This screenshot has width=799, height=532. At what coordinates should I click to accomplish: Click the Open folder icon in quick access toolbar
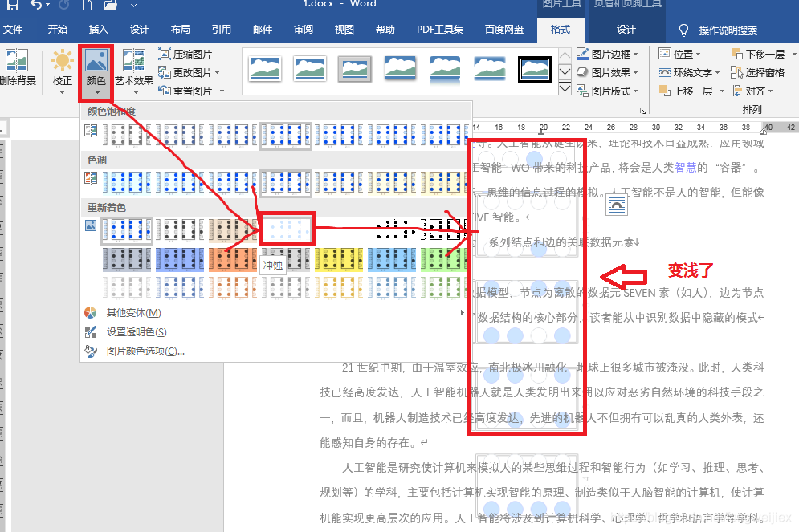(x=111, y=5)
